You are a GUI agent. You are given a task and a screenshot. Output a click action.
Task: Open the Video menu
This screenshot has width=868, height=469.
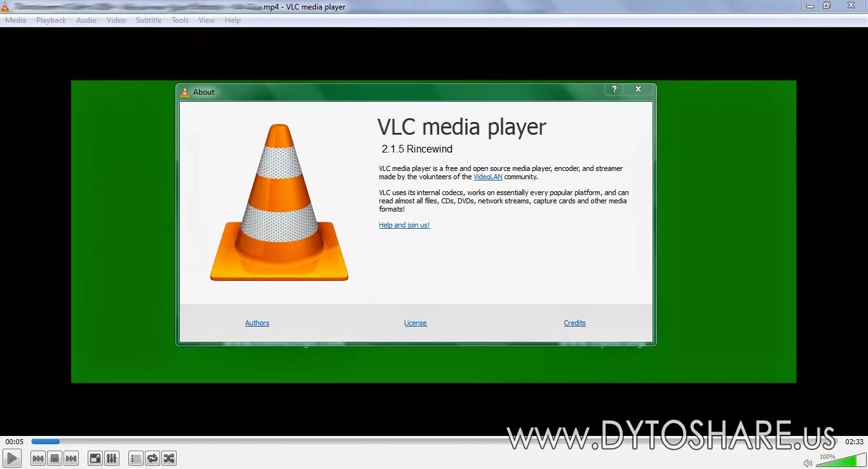pos(116,20)
